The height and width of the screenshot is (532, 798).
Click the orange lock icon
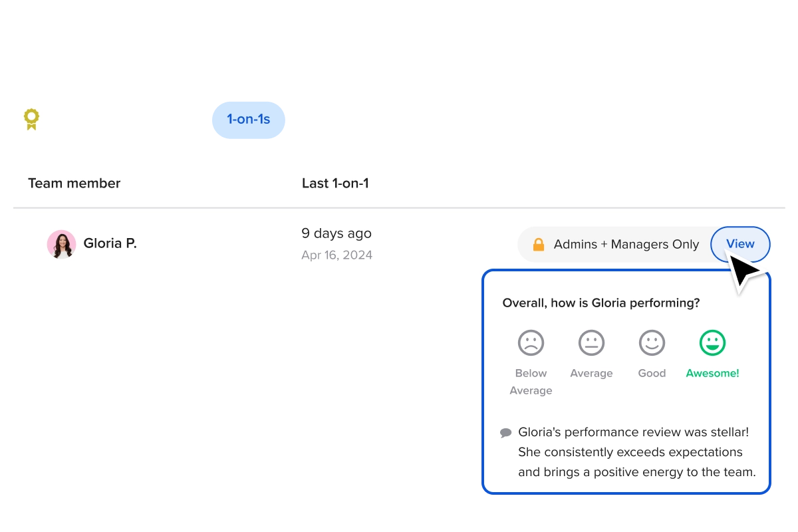[539, 245]
